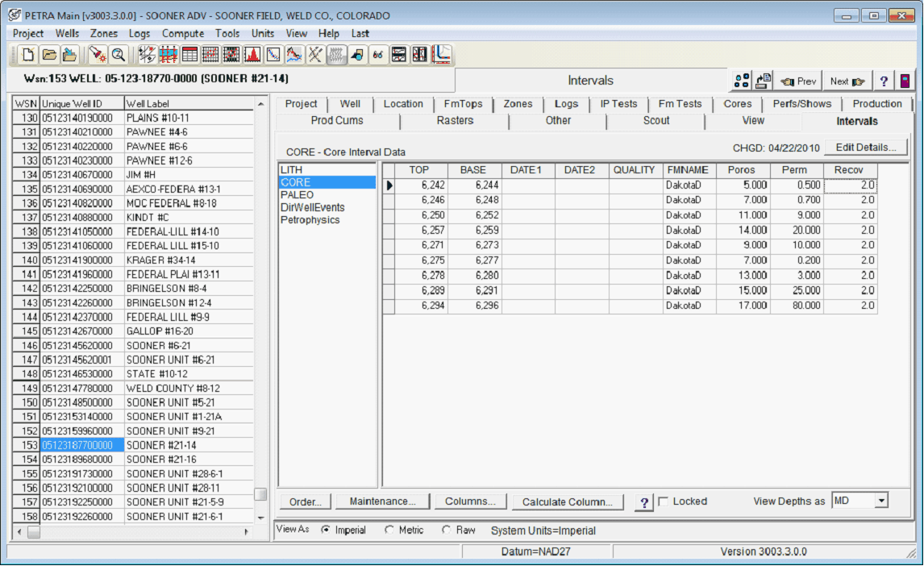Enable the Locked checkbox
Viewport: 924px width, 566px height.
click(664, 501)
